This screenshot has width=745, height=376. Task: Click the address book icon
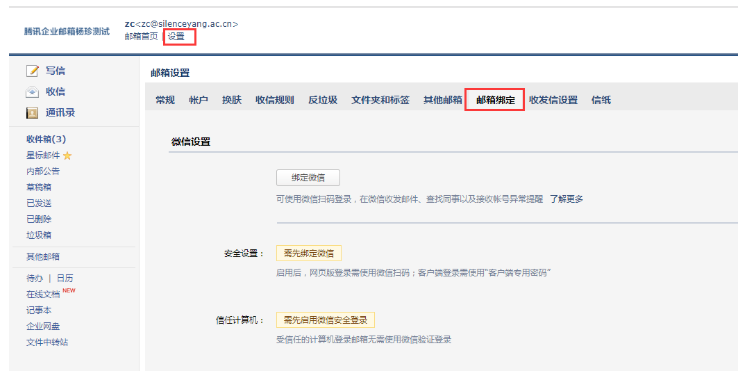coord(32,113)
